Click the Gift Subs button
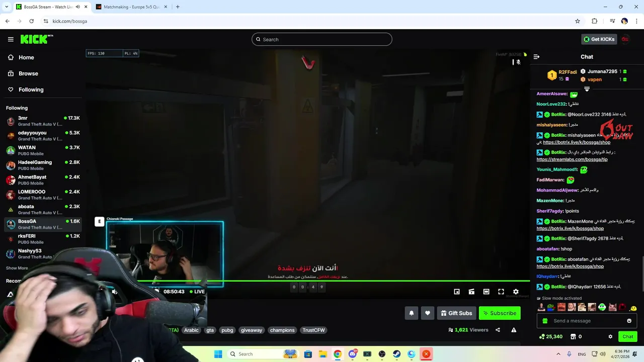This screenshot has width=644, height=362. pos(456,313)
